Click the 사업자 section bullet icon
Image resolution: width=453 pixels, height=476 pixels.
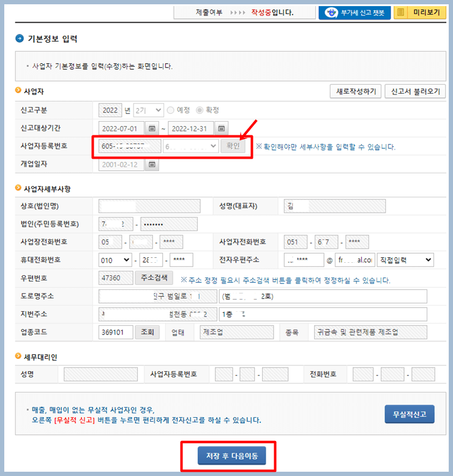[x=18, y=91]
